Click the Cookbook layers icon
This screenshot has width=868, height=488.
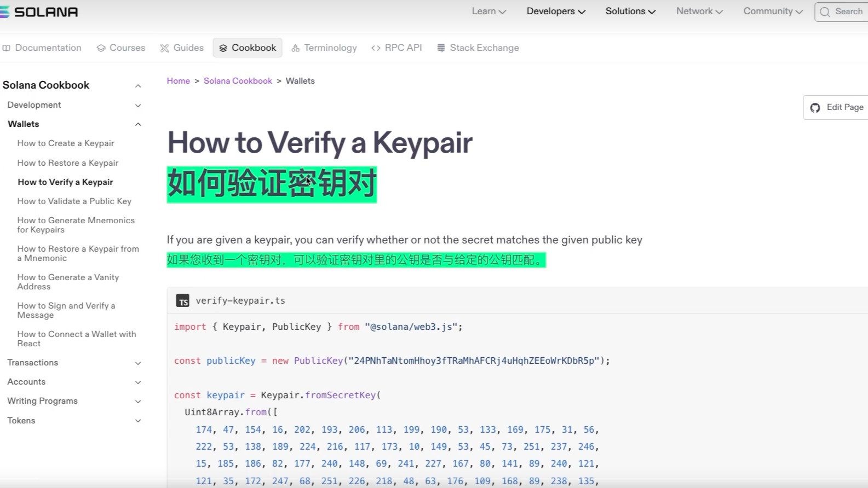coord(223,48)
